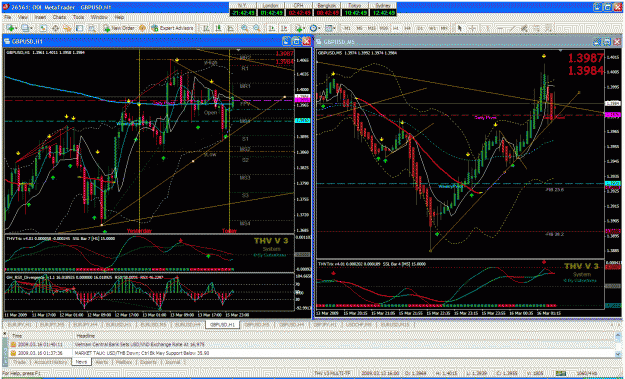625x379 pixels.
Task: Toggle the Terminal panel icon
Action: pos(79,28)
